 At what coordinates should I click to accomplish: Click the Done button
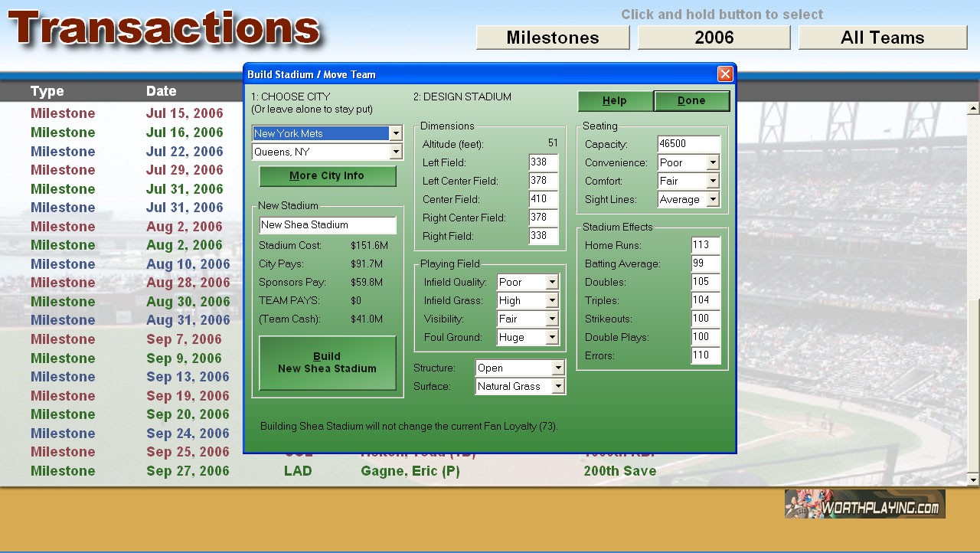pyautogui.click(x=691, y=101)
